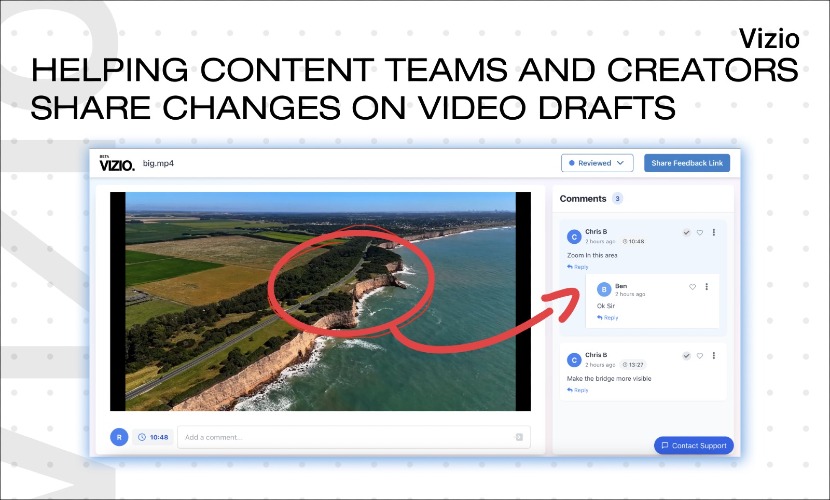
Task: Like the Chris B 10:48 comment
Action: (700, 232)
